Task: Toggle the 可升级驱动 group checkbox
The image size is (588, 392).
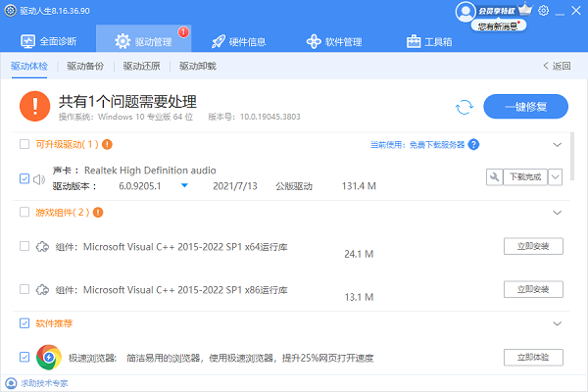Action: tap(24, 144)
